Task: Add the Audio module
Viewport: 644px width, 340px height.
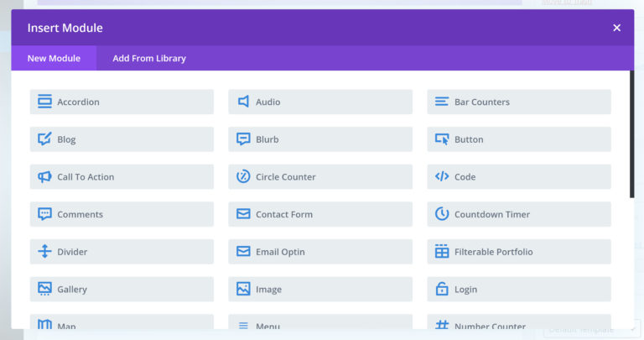Action: point(320,102)
